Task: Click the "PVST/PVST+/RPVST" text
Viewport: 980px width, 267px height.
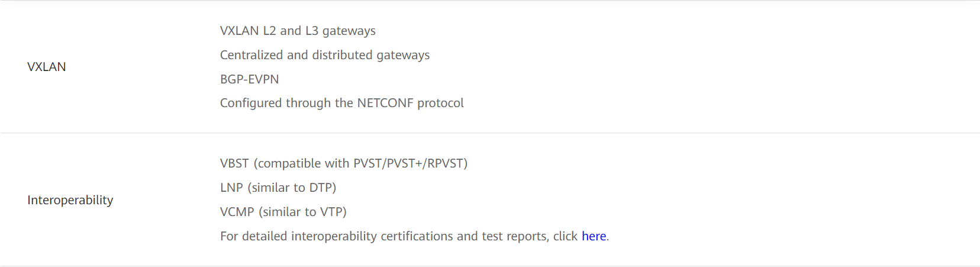Action: click(x=408, y=163)
